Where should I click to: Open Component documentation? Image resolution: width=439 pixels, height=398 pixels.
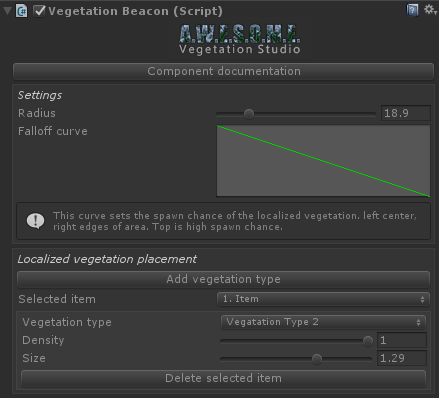[x=223, y=71]
